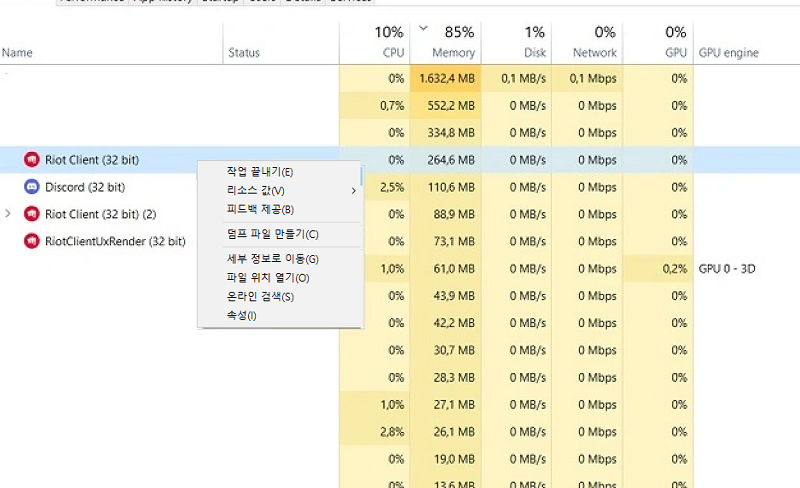Click the 2,8% CPU cell

[x=375, y=432]
